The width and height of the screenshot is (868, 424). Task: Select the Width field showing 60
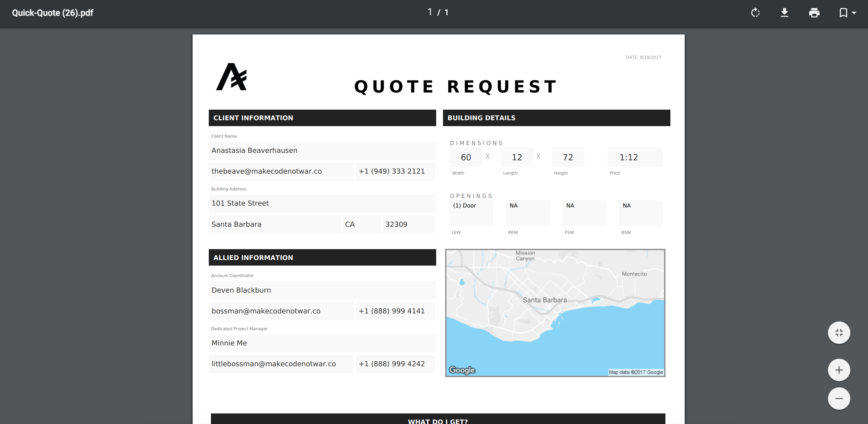pos(466,157)
